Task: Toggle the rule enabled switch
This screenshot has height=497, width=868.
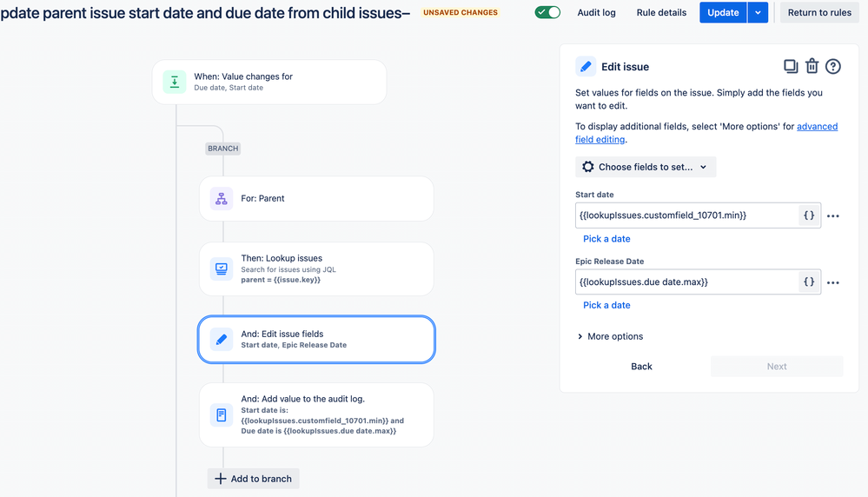Action: pyautogui.click(x=547, y=12)
